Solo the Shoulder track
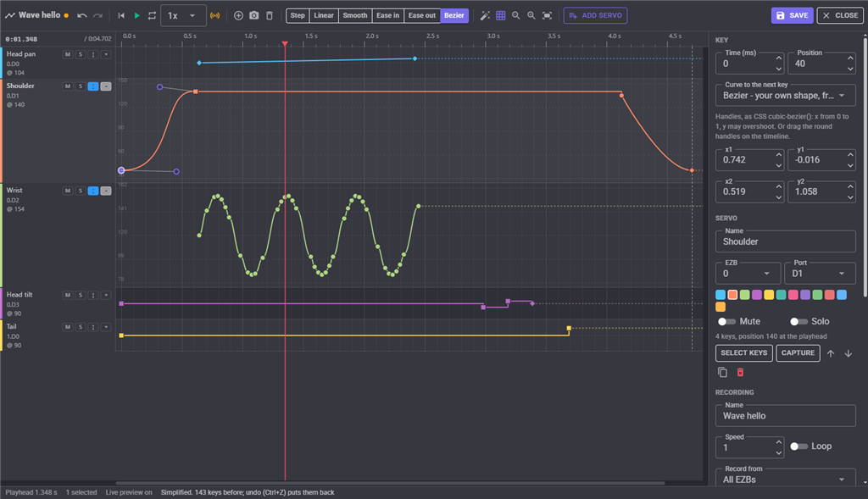This screenshot has width=868, height=499. [81, 86]
